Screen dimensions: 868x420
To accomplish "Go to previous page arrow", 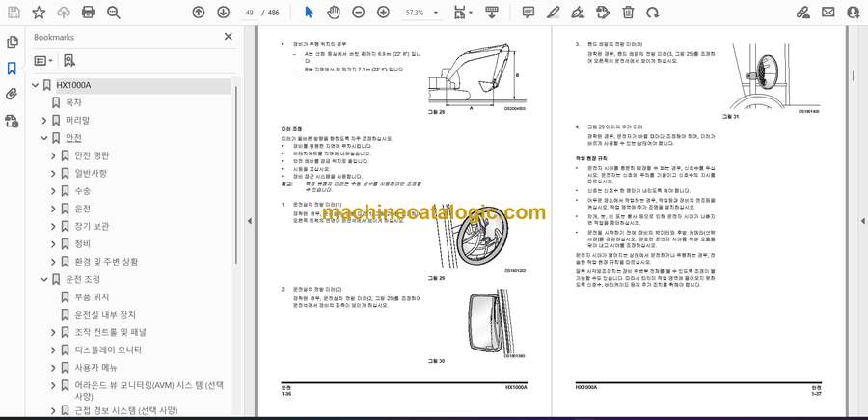I will [x=198, y=13].
